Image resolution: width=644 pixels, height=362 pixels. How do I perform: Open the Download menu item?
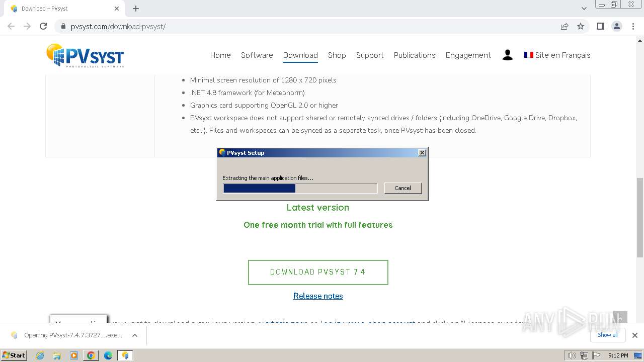pos(300,55)
